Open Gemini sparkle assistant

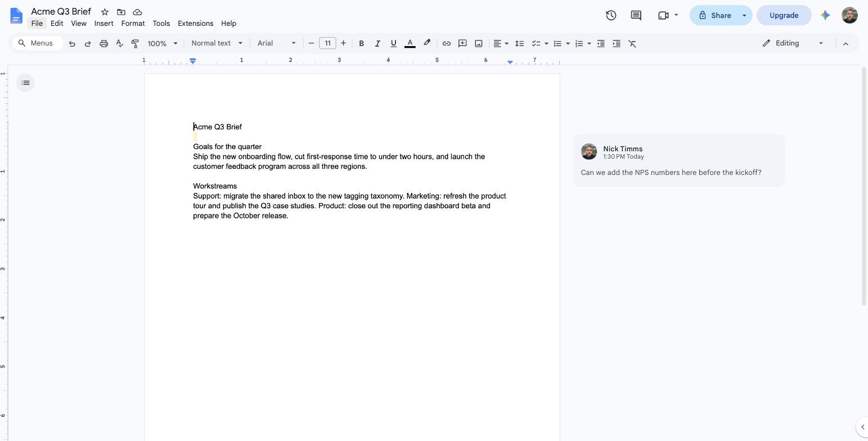[x=825, y=15]
